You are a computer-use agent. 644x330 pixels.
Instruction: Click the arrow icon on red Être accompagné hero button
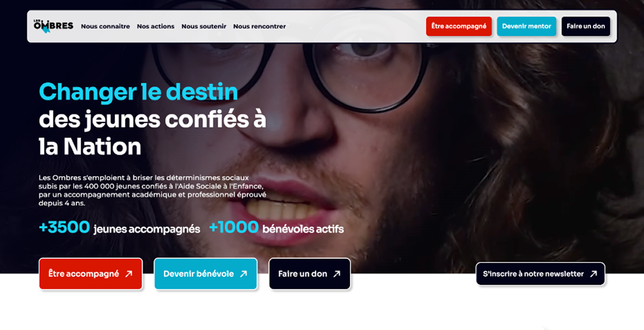tap(129, 274)
